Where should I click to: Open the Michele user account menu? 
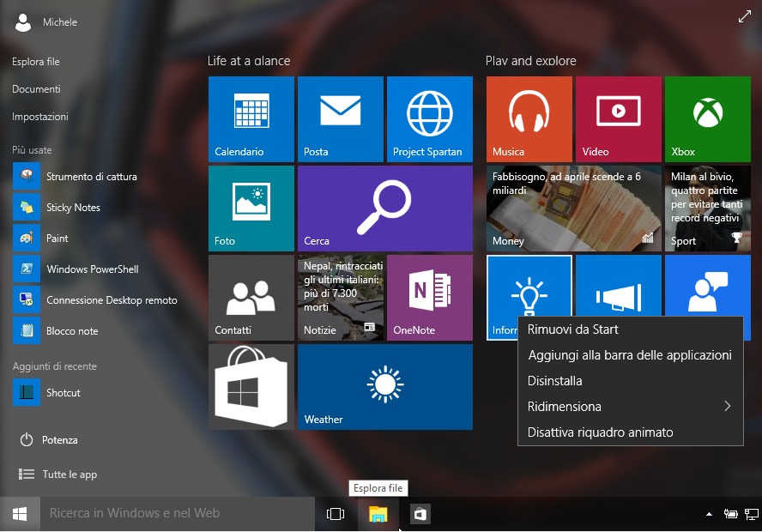pos(46,22)
